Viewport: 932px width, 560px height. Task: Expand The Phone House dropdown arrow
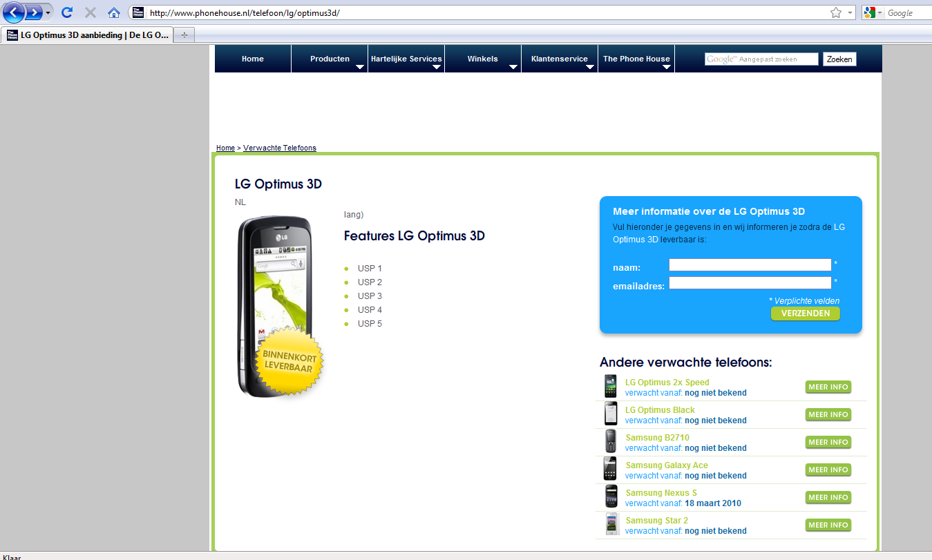[667, 67]
